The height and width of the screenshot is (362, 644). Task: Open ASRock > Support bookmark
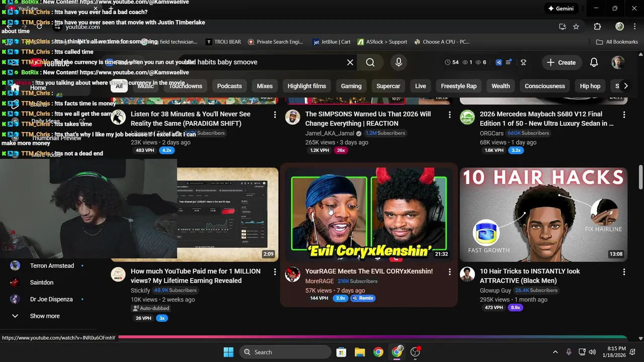tap(382, 42)
